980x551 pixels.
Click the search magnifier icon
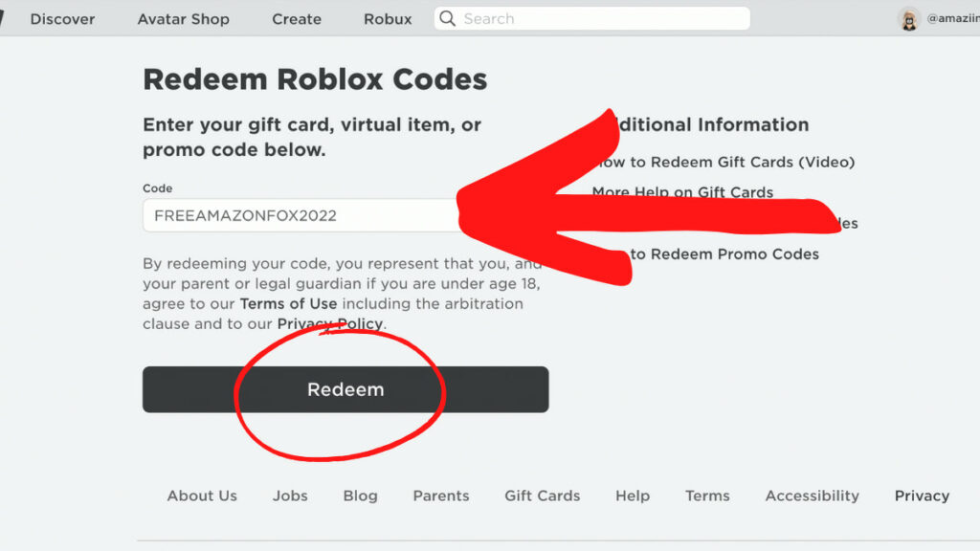tap(448, 19)
